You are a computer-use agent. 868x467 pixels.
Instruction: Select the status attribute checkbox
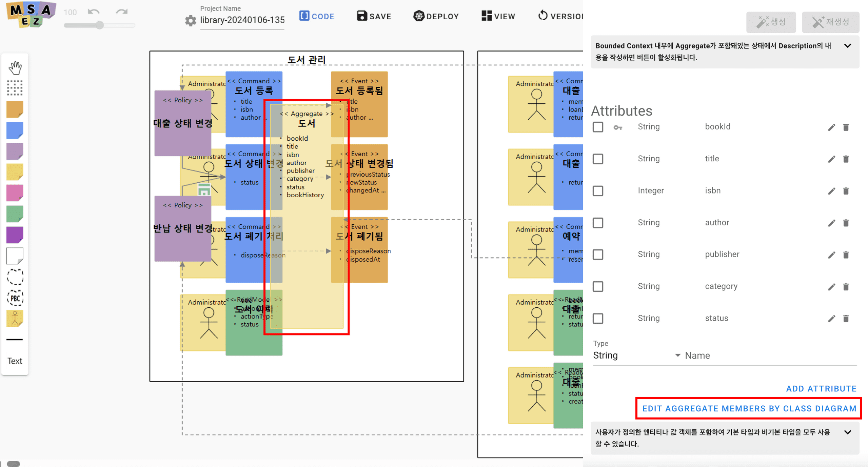tap(598, 318)
